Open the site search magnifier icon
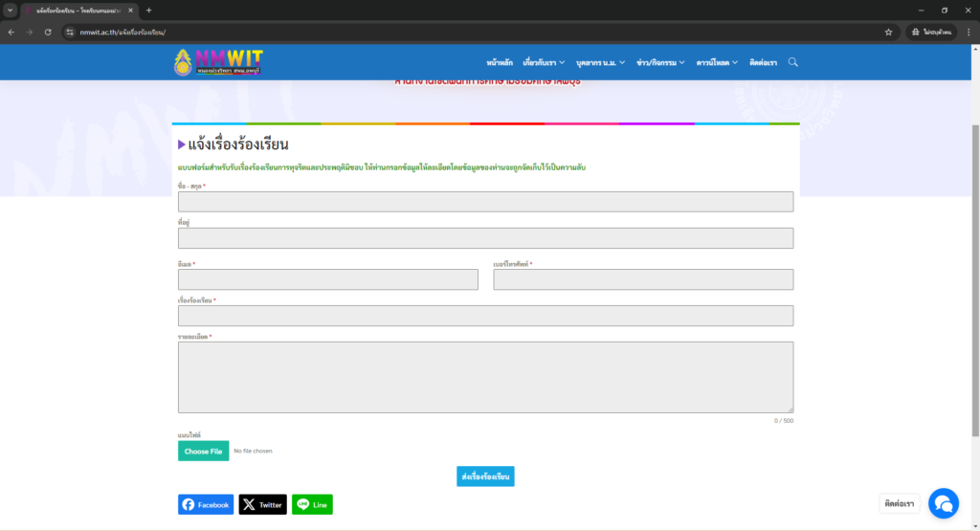Viewport: 980px width, 531px height. click(792, 62)
